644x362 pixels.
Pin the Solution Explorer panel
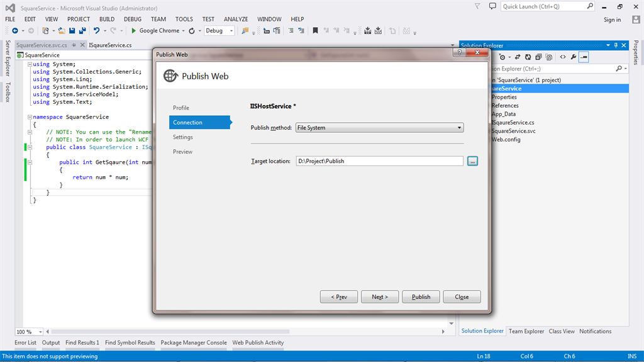coord(616,45)
